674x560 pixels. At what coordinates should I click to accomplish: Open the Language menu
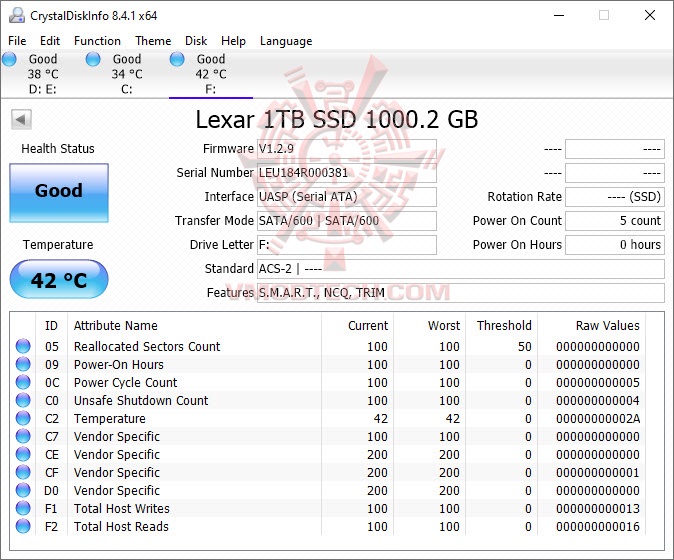point(286,41)
